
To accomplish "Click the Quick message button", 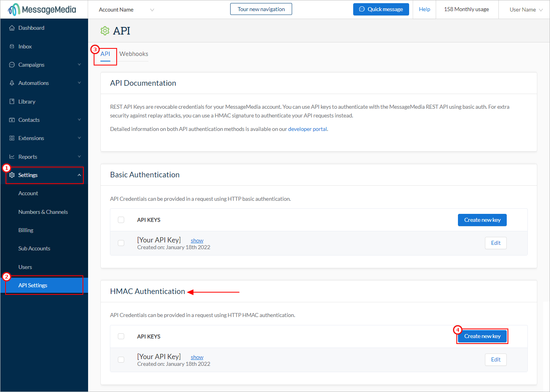I will [x=381, y=9].
